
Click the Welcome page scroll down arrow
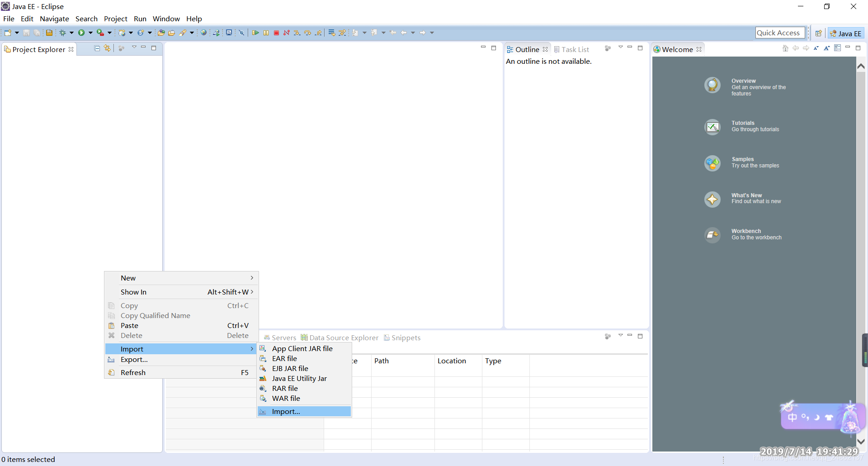861,441
